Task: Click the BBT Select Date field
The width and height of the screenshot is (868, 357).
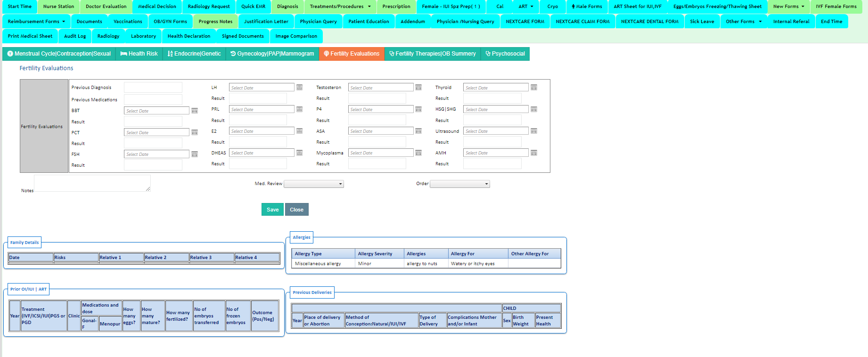Action: [157, 111]
